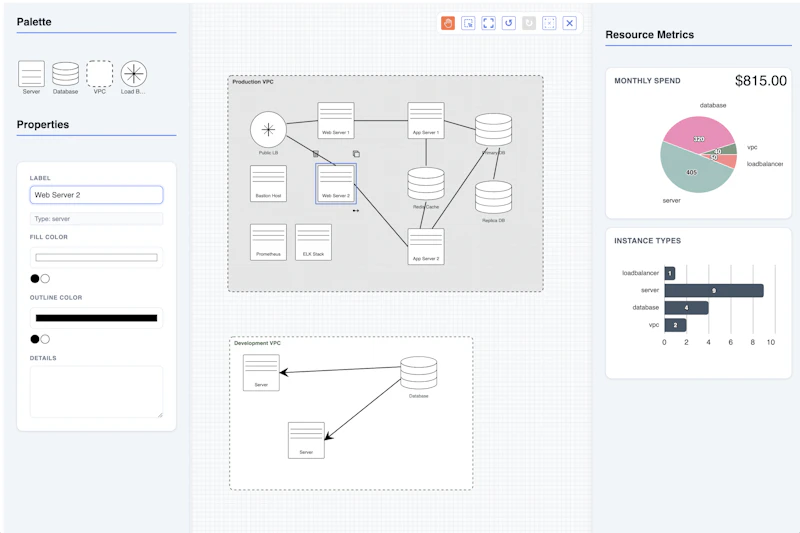This screenshot has width=800, height=533.
Task: Click the dotted-frame clear selection icon
Action: pos(549,23)
